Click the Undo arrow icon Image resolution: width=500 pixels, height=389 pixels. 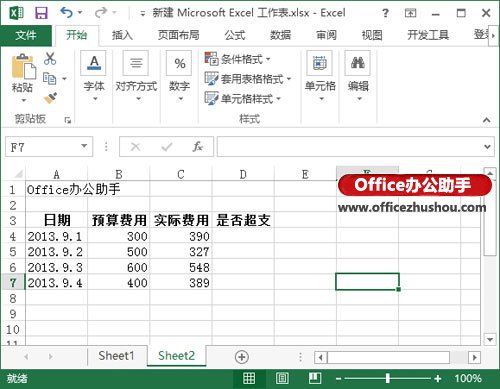pyautogui.click(x=66, y=13)
